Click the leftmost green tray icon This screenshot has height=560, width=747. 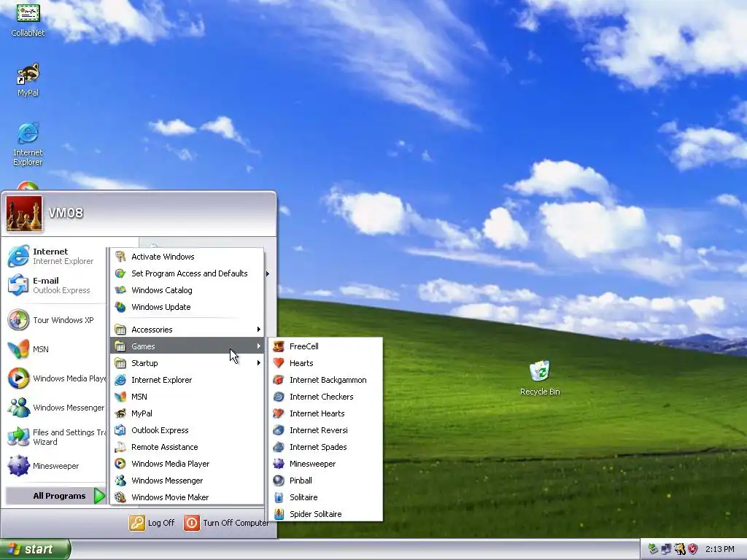click(x=653, y=550)
